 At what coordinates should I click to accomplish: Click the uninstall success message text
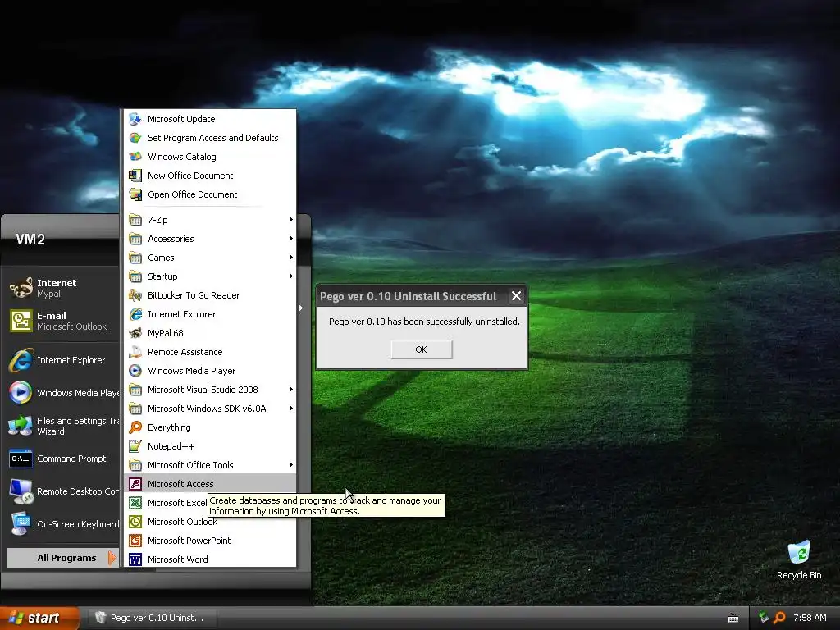click(x=424, y=322)
